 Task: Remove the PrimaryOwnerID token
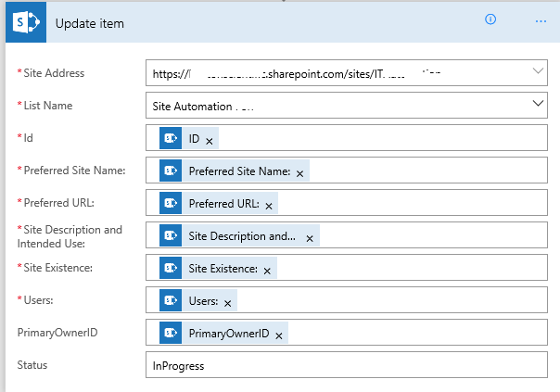279,334
